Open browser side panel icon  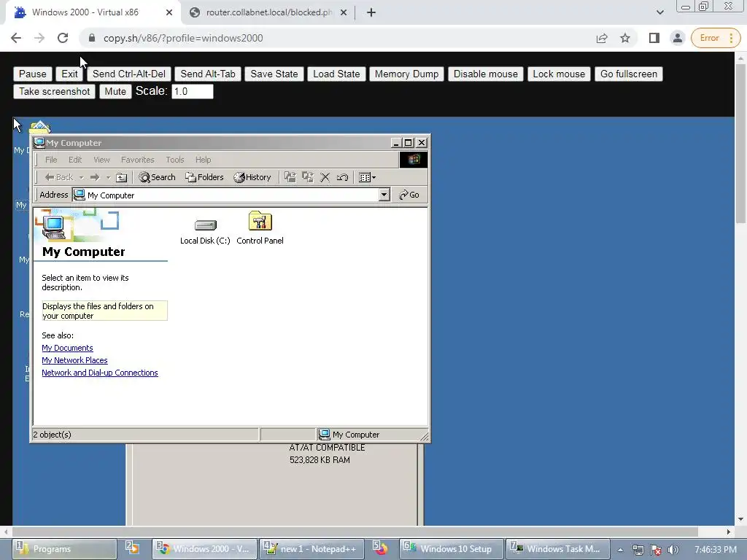click(654, 38)
